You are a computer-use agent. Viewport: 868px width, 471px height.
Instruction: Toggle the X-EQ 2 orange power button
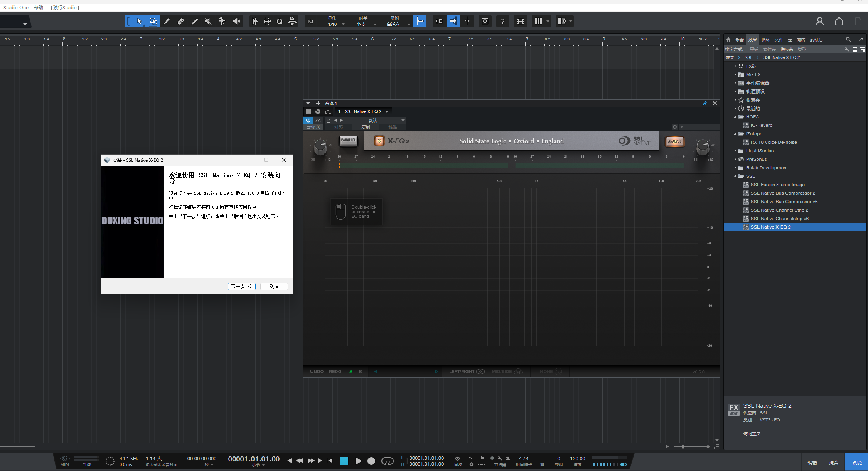pyautogui.click(x=379, y=141)
